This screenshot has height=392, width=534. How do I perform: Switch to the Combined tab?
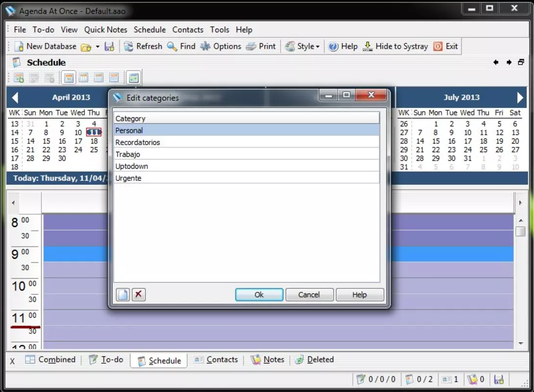[x=51, y=360]
